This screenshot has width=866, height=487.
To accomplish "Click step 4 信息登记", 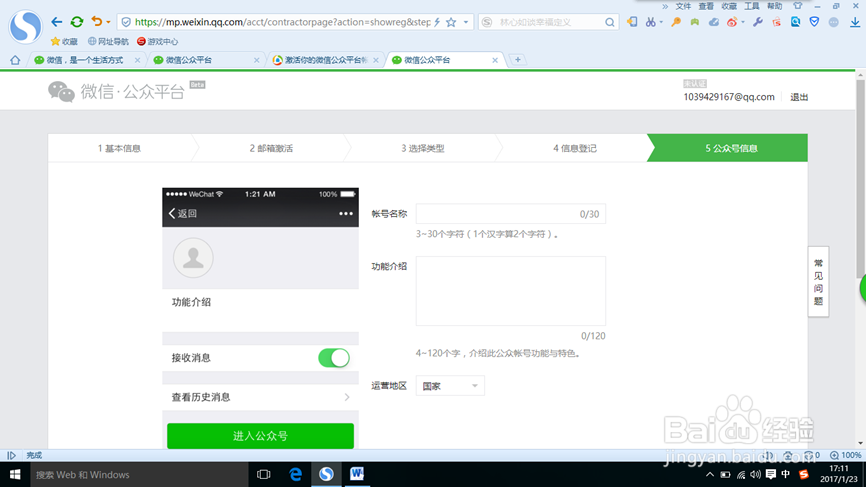I will [575, 148].
